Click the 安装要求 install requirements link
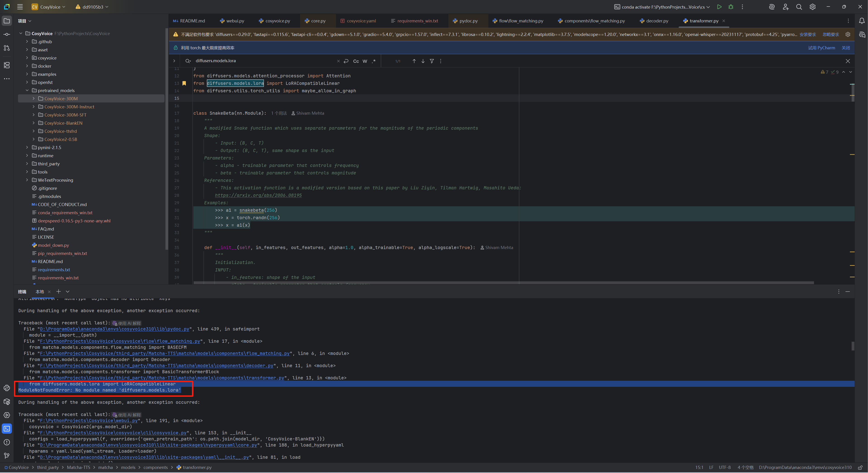868x473 pixels. (x=807, y=34)
